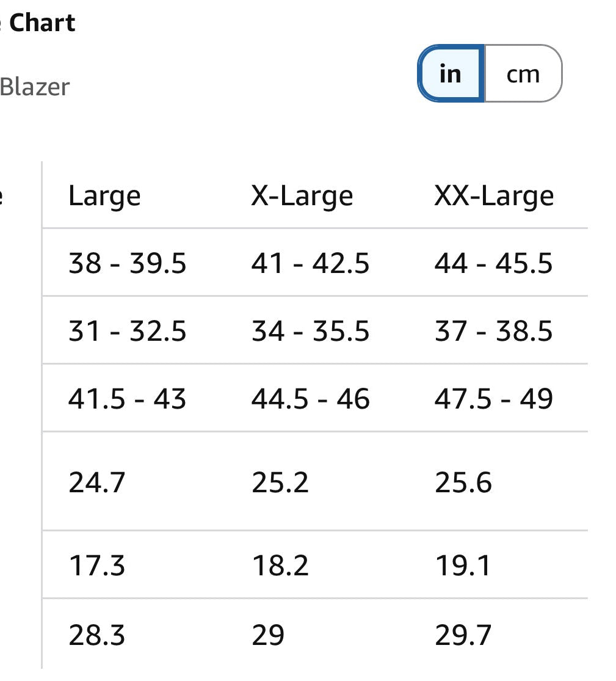Image resolution: width=616 pixels, height=681 pixels.
Task: Click Large value 31 - 32.5
Action: (x=127, y=330)
